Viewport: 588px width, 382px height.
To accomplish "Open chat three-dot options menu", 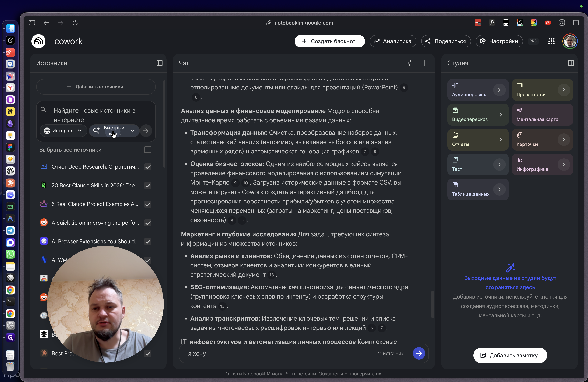I will click(425, 63).
